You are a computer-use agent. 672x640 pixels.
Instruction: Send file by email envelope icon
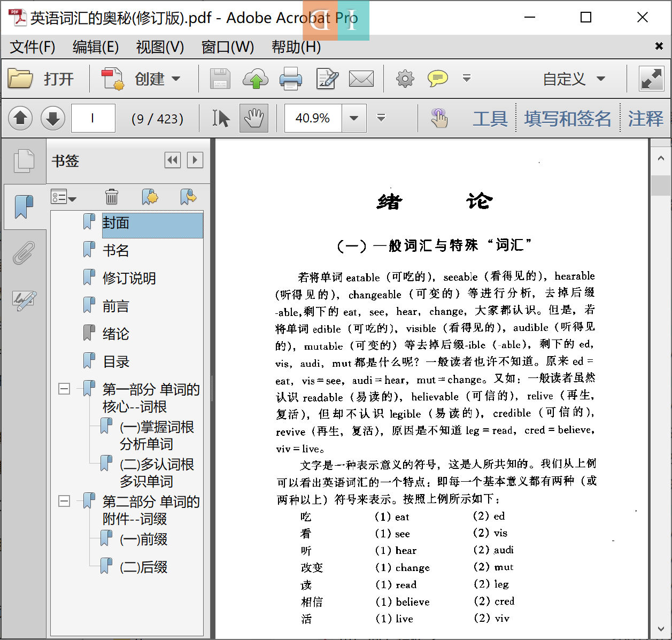[x=361, y=79]
